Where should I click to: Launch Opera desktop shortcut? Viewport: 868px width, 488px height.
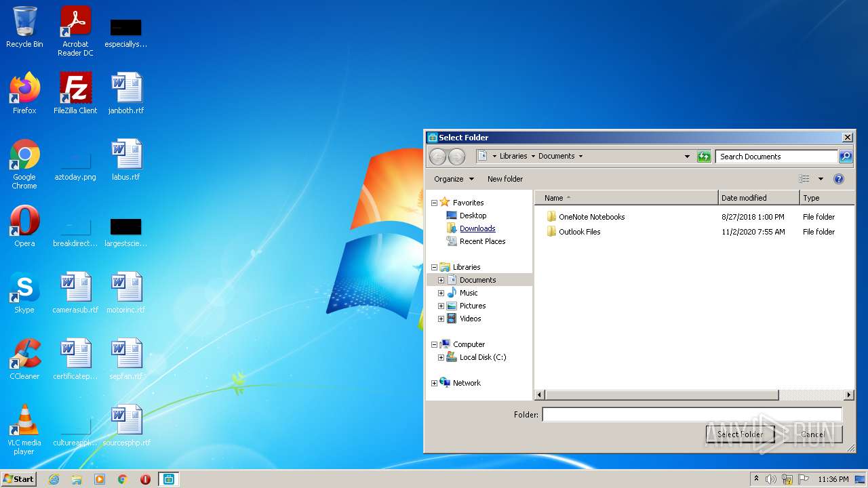[x=24, y=226]
